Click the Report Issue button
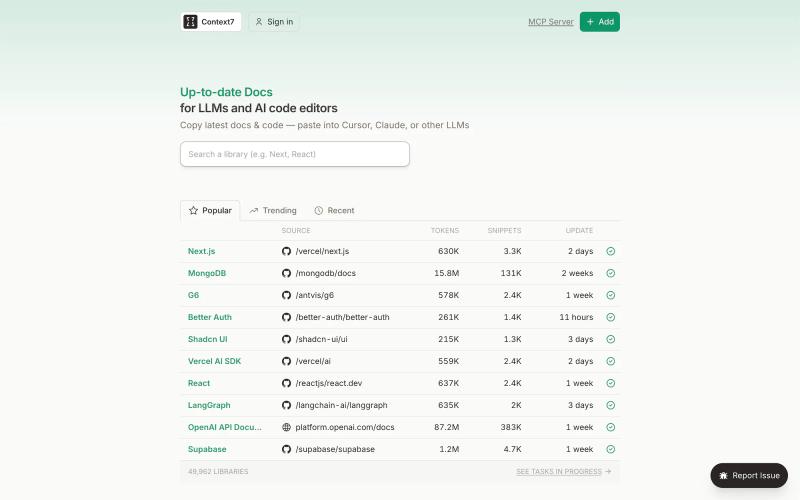Image resolution: width=800 pixels, height=500 pixels. pyautogui.click(x=749, y=476)
